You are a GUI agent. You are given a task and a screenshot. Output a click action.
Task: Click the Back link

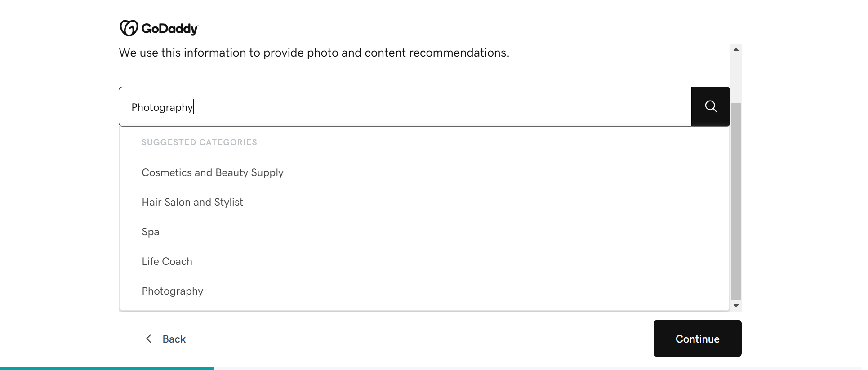tap(174, 339)
